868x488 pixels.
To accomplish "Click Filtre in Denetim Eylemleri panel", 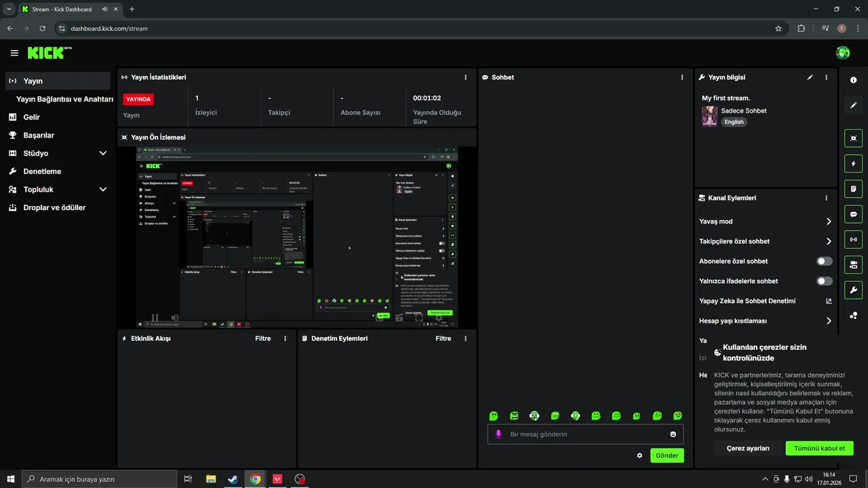I will 443,338.
